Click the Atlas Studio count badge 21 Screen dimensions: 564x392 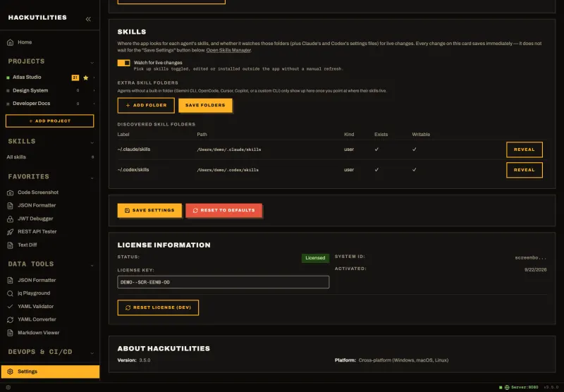[75, 78]
